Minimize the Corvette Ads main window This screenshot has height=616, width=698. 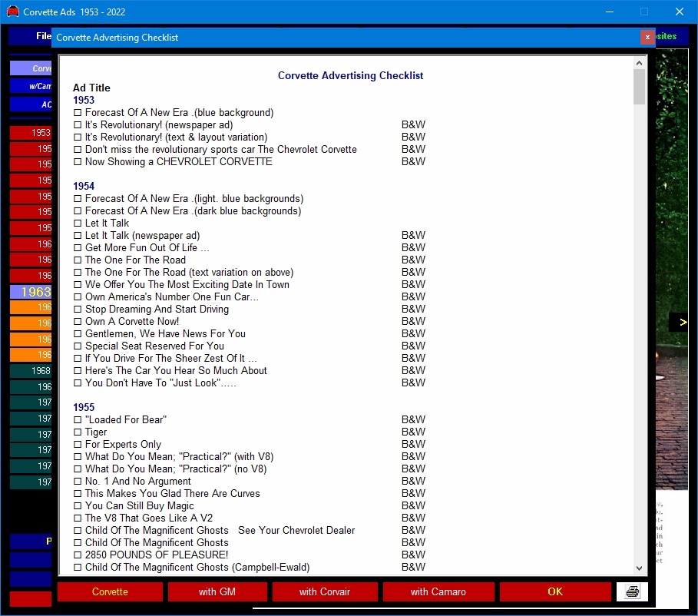point(610,12)
